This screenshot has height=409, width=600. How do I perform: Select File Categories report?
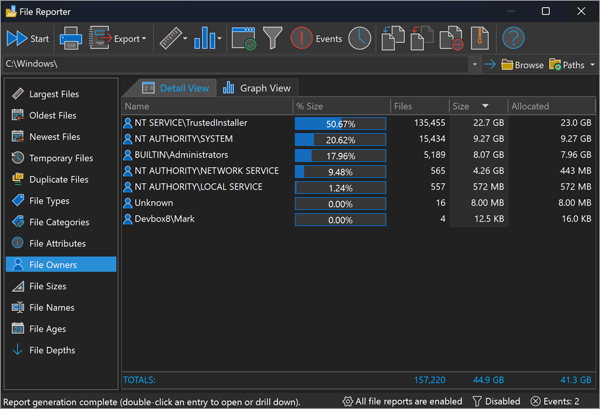point(61,222)
